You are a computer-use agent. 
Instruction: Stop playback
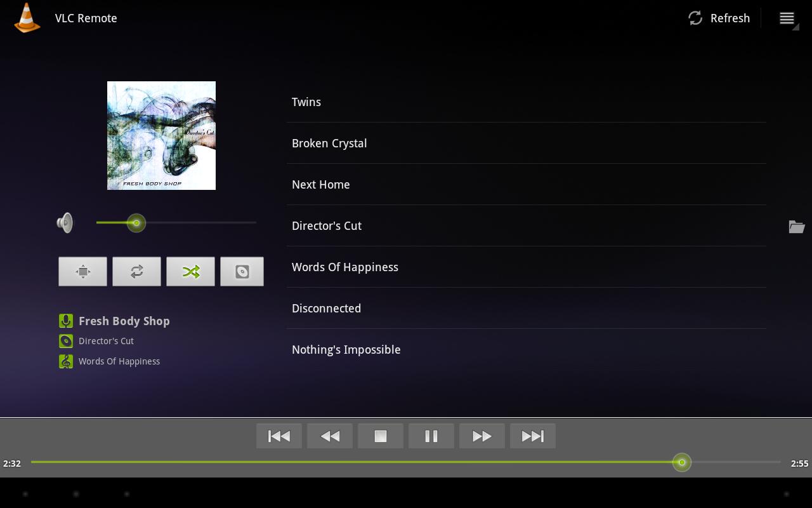[x=380, y=436]
